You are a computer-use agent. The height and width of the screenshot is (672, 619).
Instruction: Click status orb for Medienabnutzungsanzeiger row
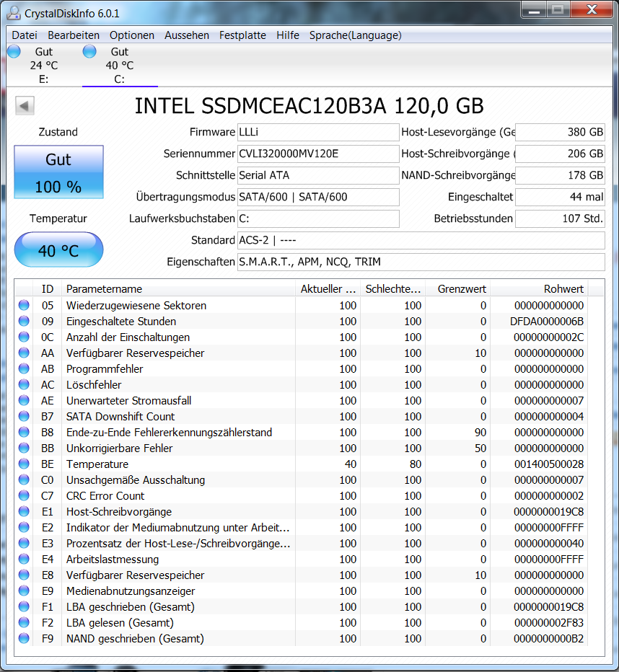(x=24, y=591)
